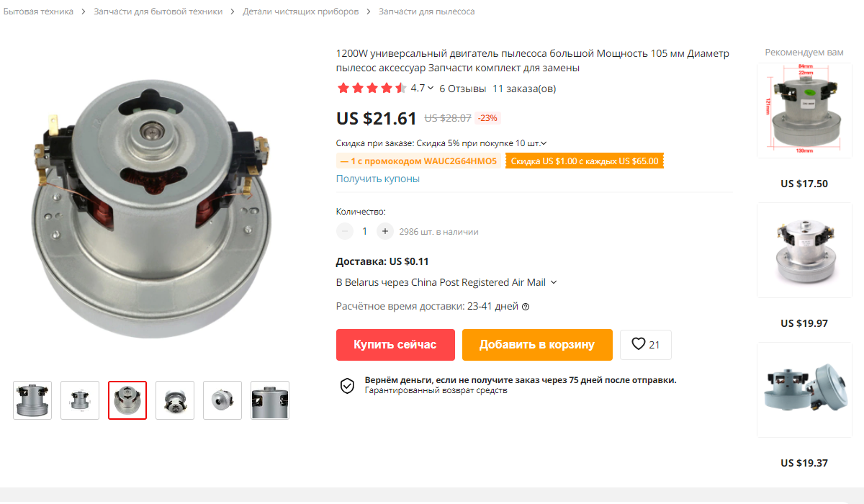Increase quantity with the plus button
This screenshot has width=864, height=504.
tap(385, 231)
